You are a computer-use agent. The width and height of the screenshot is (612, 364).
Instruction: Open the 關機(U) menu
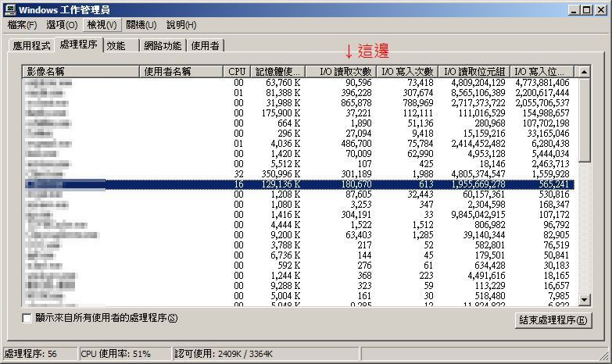click(141, 25)
